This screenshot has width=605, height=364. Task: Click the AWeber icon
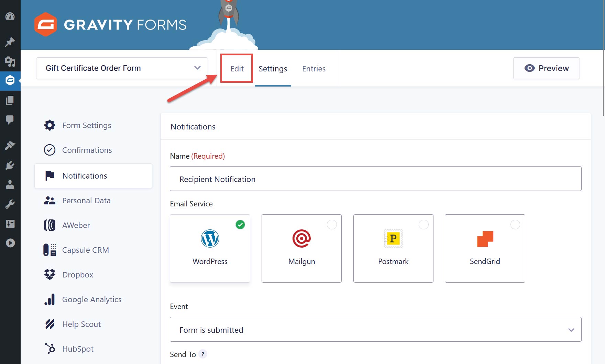coord(49,225)
